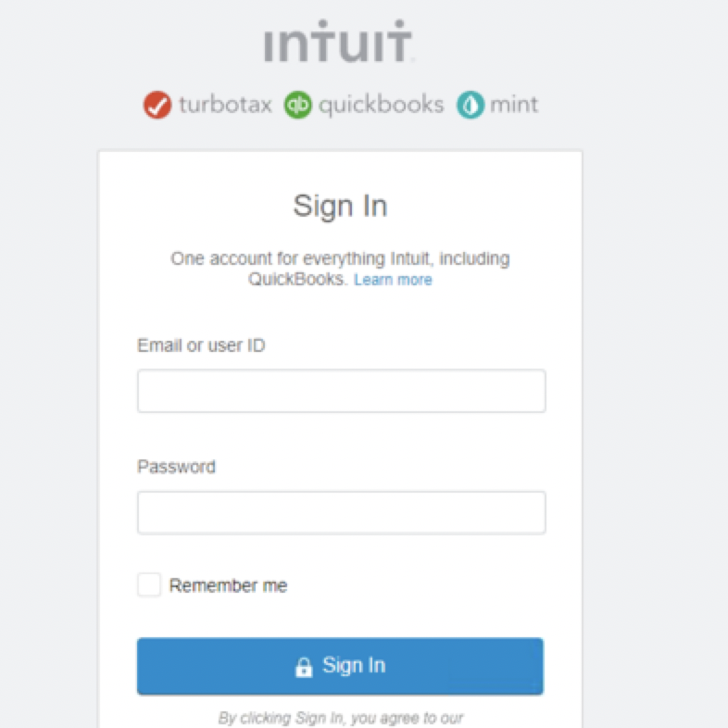Click the word QuickBooks in the description
Screen dimensions: 728x728
click(297, 280)
